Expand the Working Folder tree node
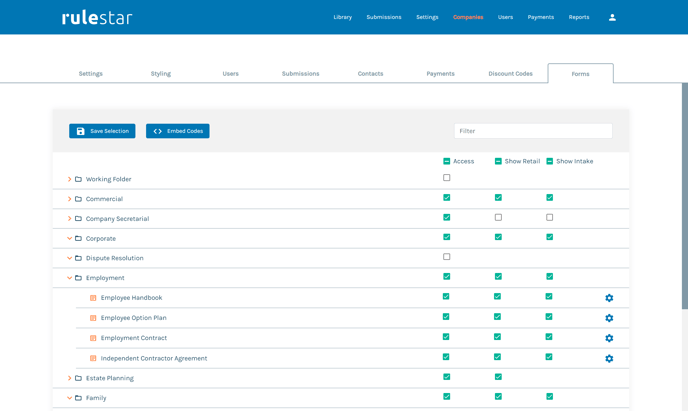 (69, 179)
